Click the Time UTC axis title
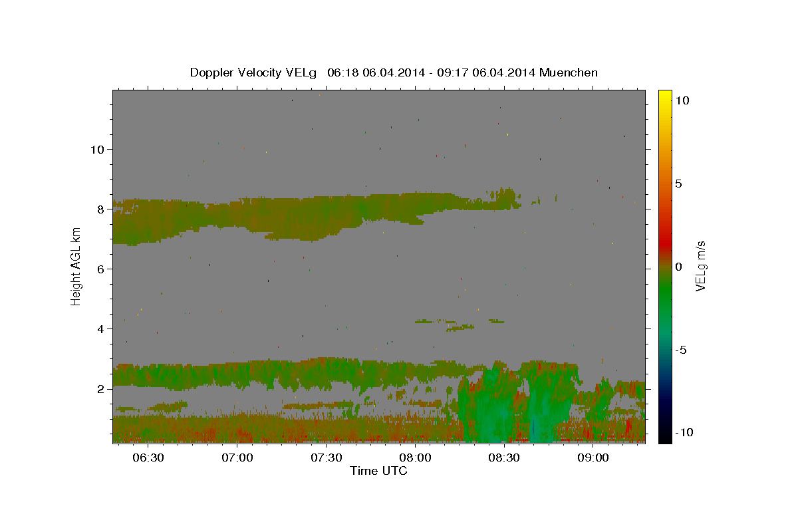This screenshot has width=798, height=532. pos(378,471)
